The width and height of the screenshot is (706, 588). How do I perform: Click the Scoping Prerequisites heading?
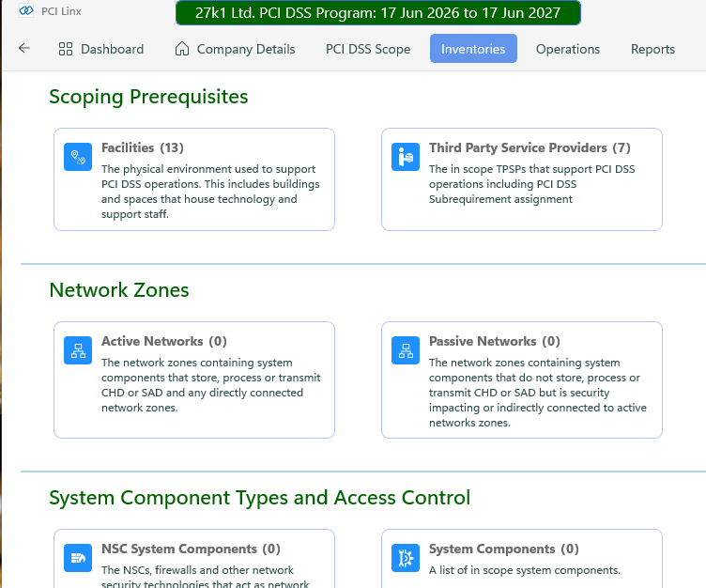(148, 97)
